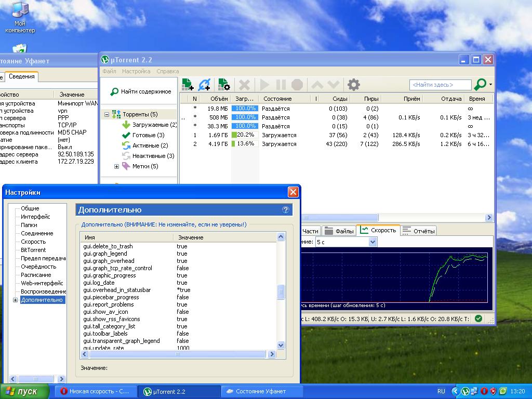Open Соединение in settings tree
The image size is (532, 399).
[x=37, y=233]
